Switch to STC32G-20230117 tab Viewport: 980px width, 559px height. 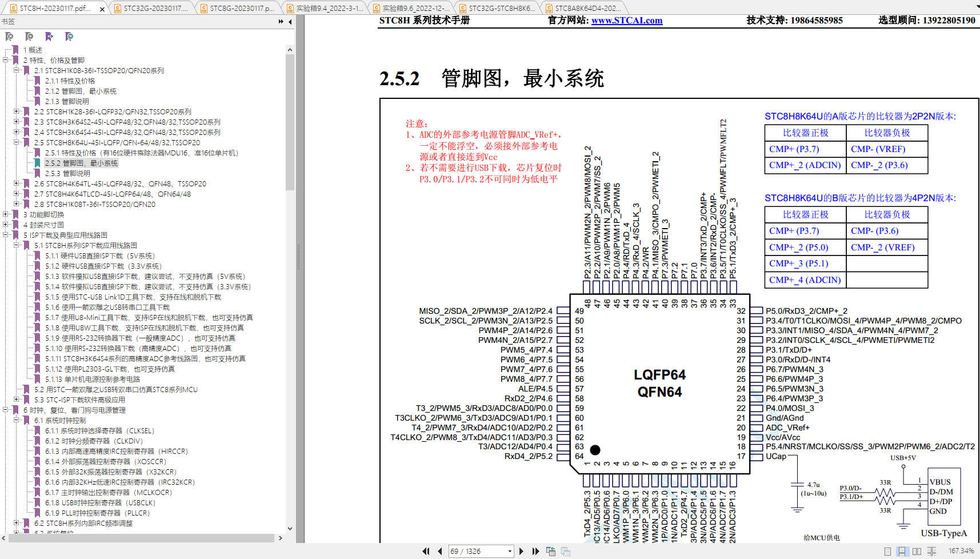(x=151, y=8)
